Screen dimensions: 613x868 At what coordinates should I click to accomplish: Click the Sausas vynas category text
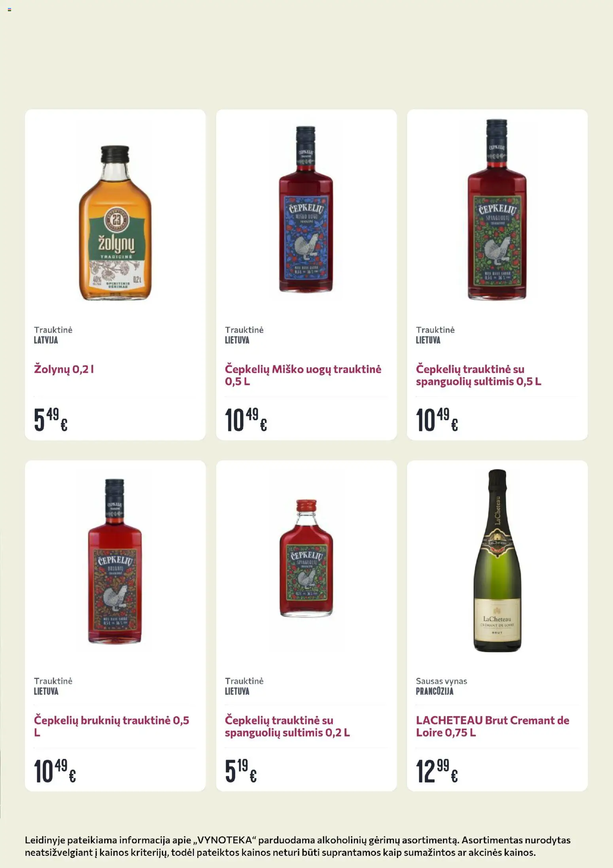441,681
